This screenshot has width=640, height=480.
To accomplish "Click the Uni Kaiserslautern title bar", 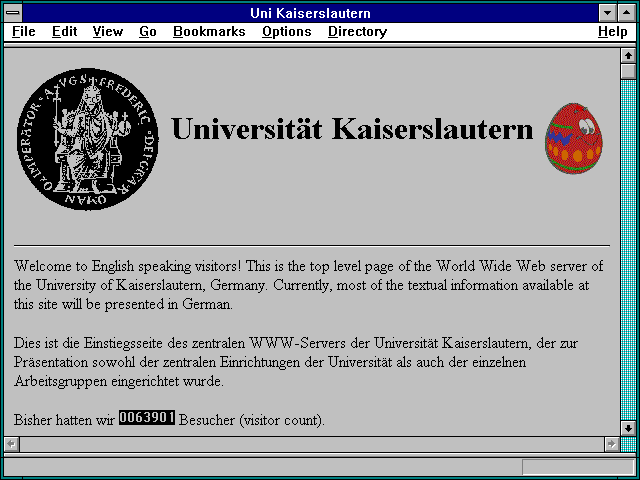I will pos(310,13).
